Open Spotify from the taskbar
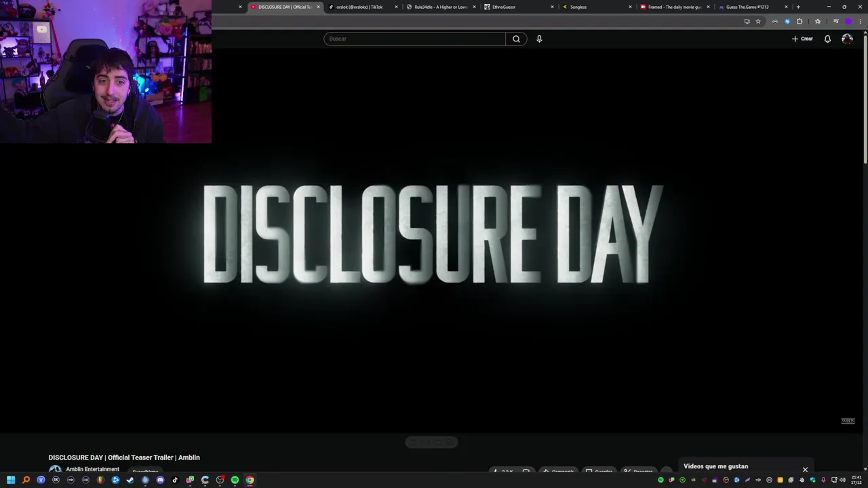This screenshot has height=488, width=868. click(235, 480)
